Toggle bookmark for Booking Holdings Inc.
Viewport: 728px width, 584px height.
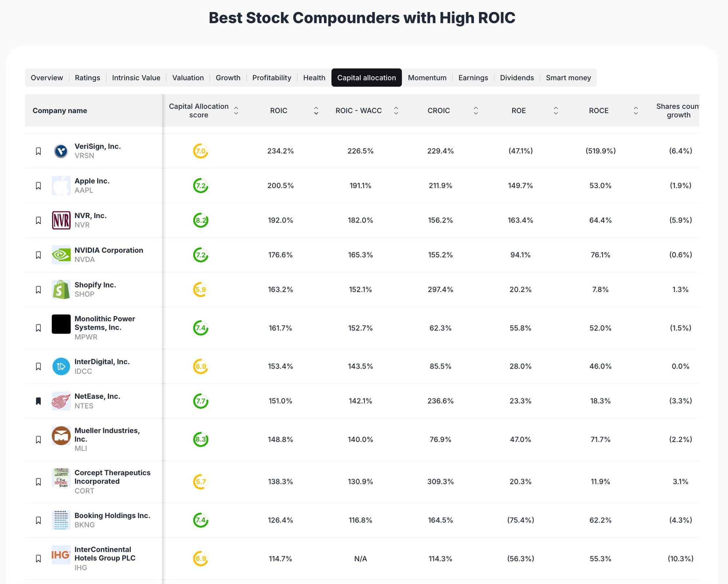[x=38, y=520]
